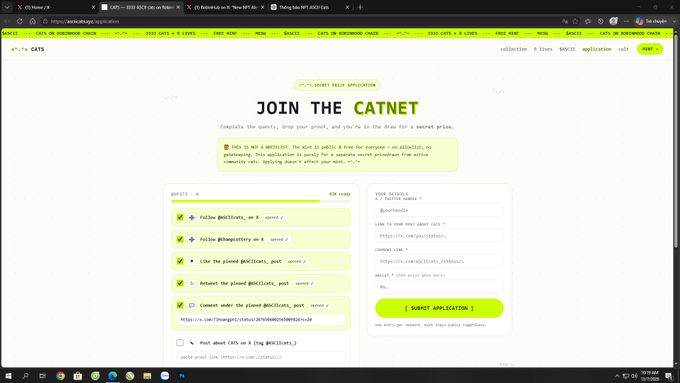The image size is (680, 383).
Task: Click the comment proof link field
Action: coord(261,319)
